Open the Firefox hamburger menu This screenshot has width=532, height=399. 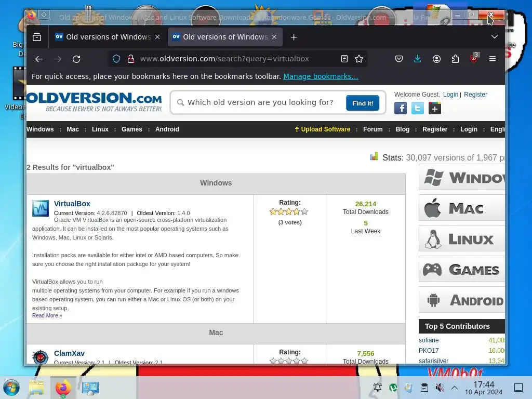click(x=493, y=59)
